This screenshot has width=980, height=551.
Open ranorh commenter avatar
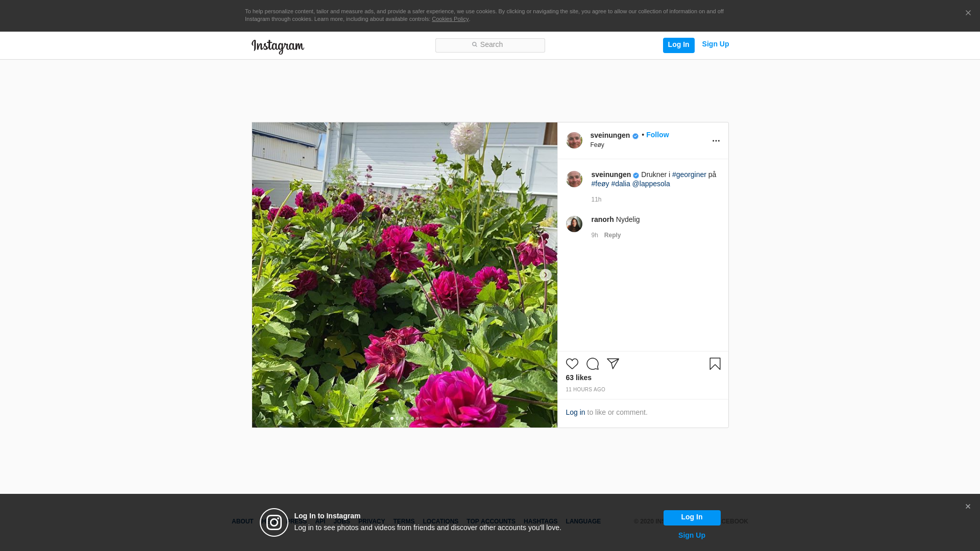[x=574, y=224]
